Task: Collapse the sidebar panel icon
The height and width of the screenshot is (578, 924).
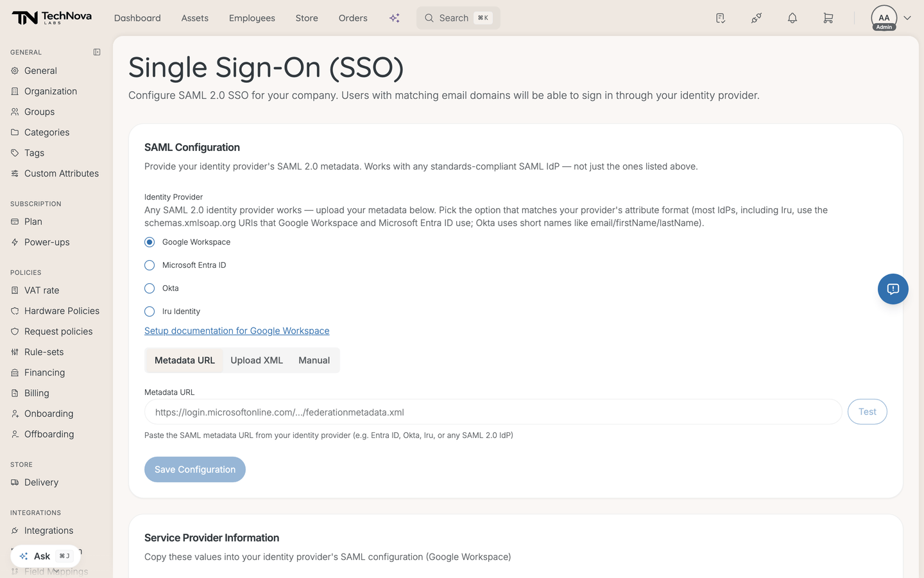Action: point(97,52)
